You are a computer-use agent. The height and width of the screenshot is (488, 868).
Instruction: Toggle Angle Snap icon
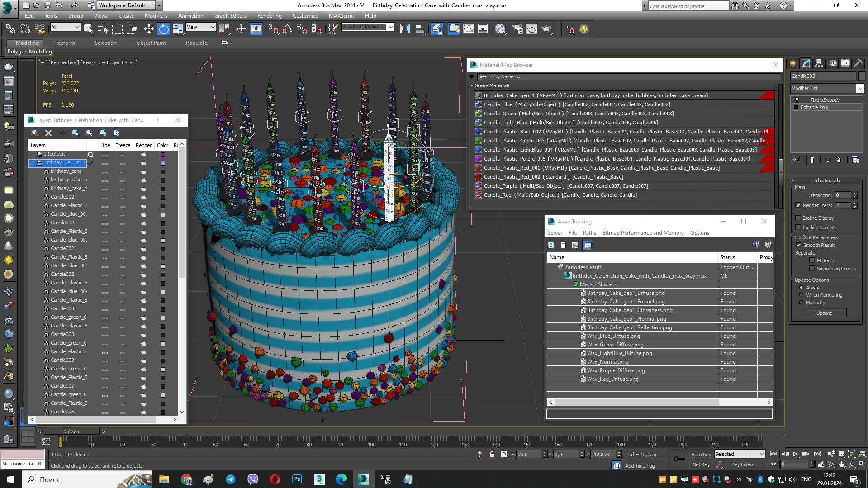(x=287, y=29)
